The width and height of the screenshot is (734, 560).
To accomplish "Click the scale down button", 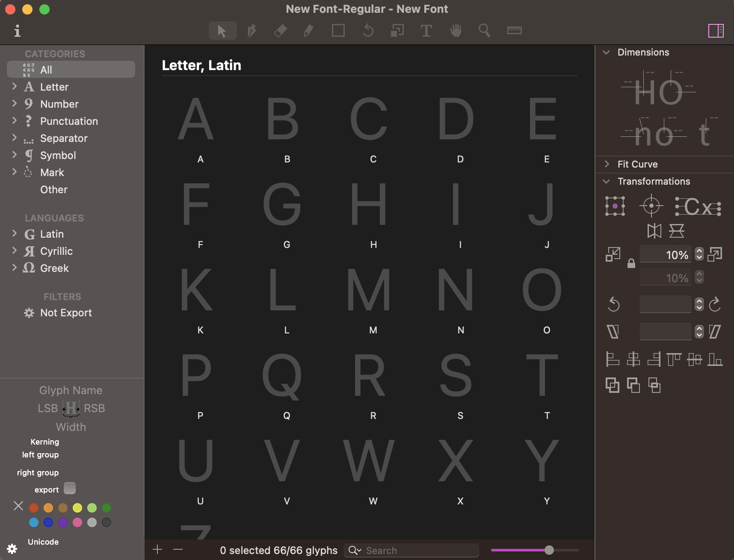I will (x=613, y=255).
